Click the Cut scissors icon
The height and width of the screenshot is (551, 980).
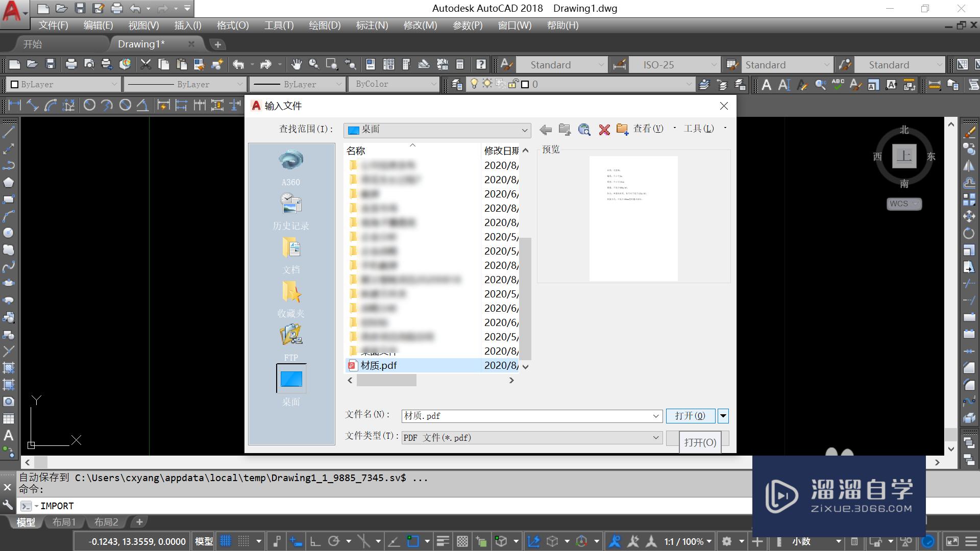click(x=146, y=64)
